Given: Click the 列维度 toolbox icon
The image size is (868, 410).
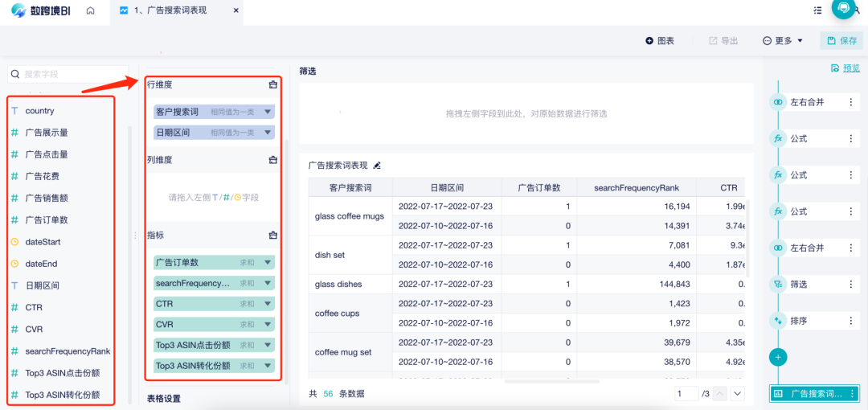Looking at the screenshot, I should [x=272, y=159].
